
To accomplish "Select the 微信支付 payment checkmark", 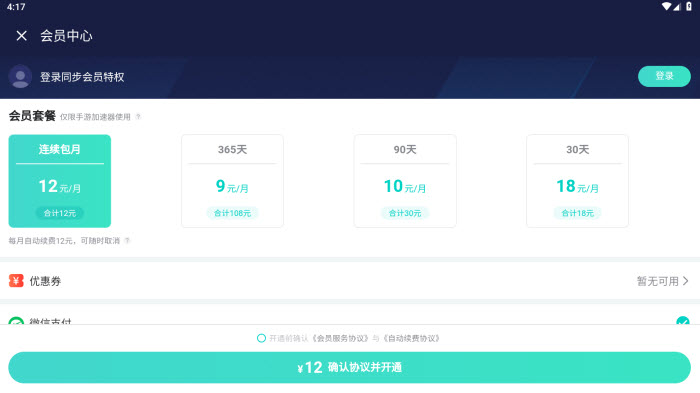I will 683,320.
